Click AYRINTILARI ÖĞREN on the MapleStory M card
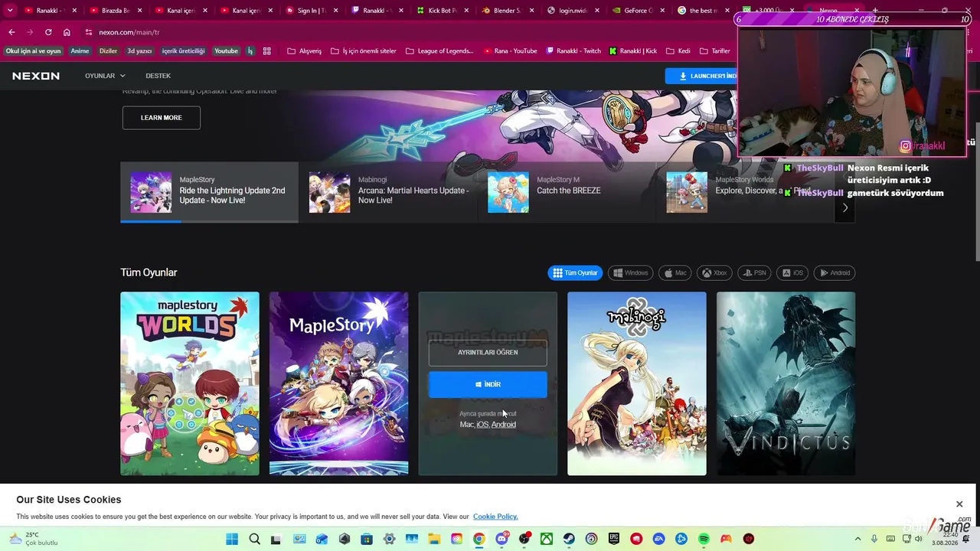The image size is (980, 551). pyautogui.click(x=488, y=353)
